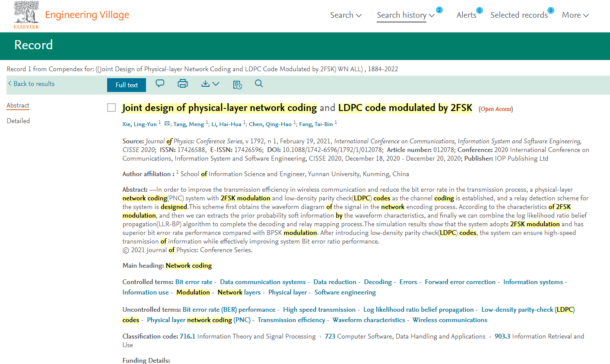Click the download icon in toolbar
Screen dimensions: 610x364
[x=206, y=84]
